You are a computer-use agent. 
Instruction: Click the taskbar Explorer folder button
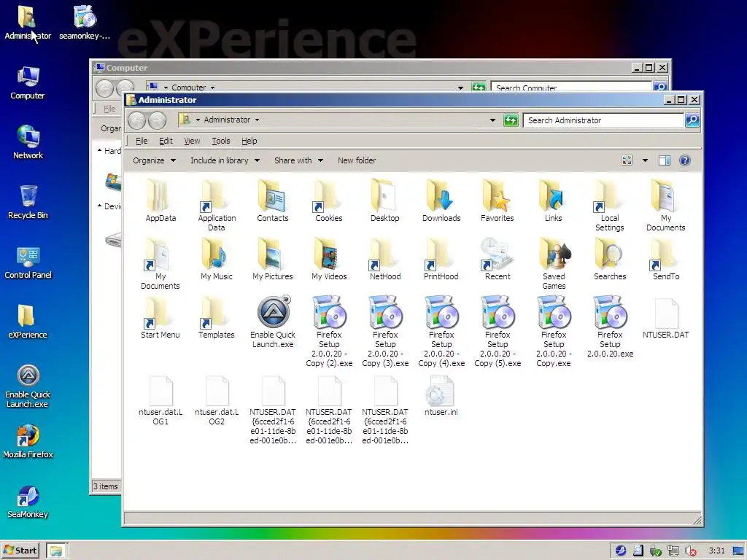tap(57, 551)
